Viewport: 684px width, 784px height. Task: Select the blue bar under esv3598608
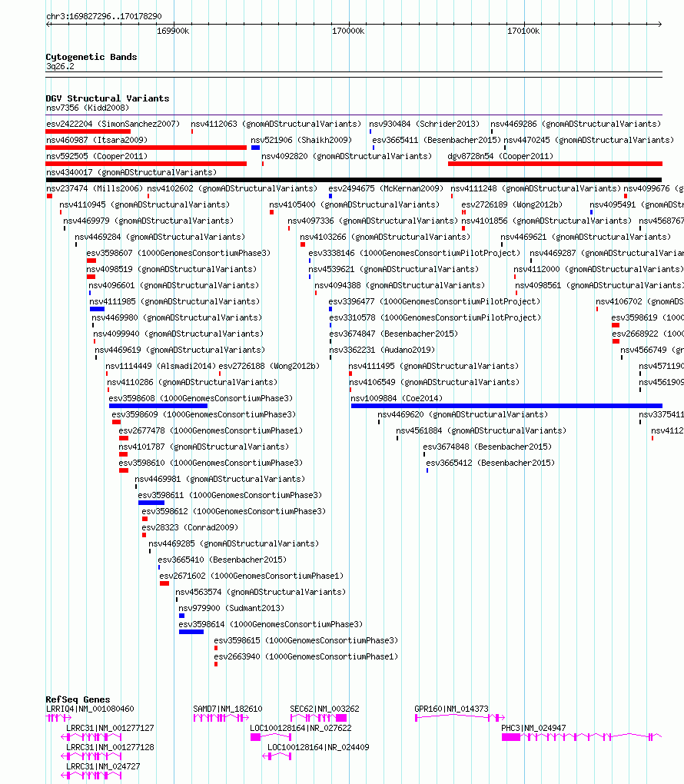tap(158, 406)
